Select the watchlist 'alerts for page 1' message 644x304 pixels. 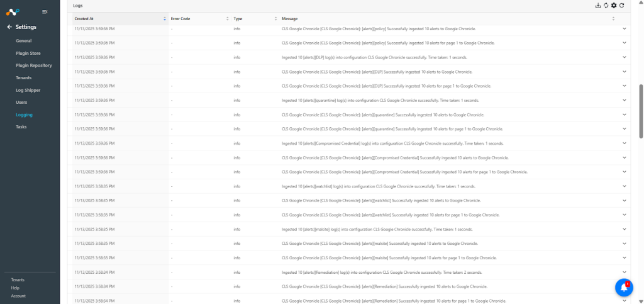tap(391, 215)
